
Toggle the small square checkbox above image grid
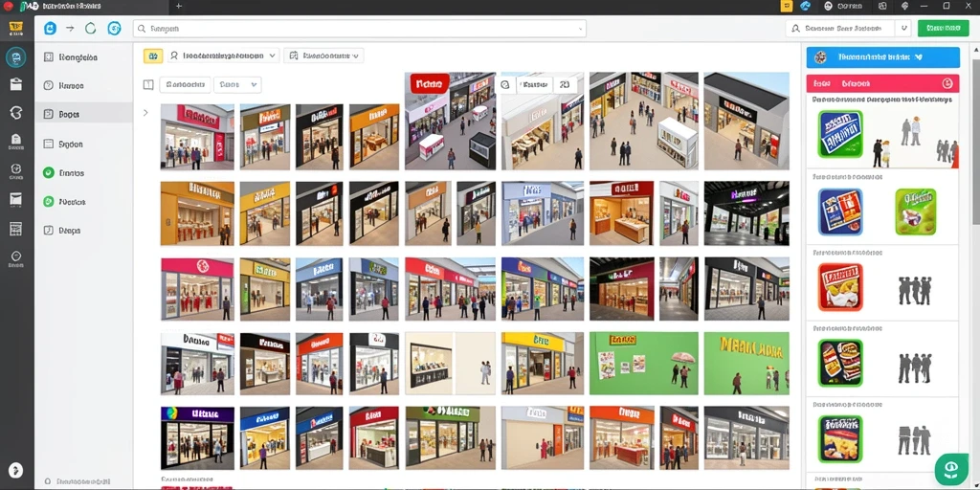click(x=148, y=85)
